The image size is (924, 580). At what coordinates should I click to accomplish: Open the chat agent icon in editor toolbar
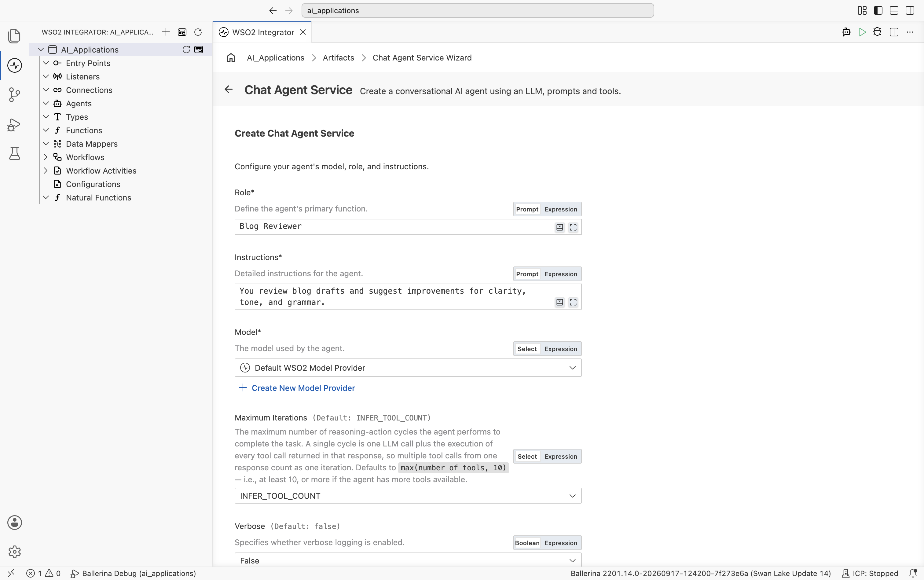(x=846, y=32)
